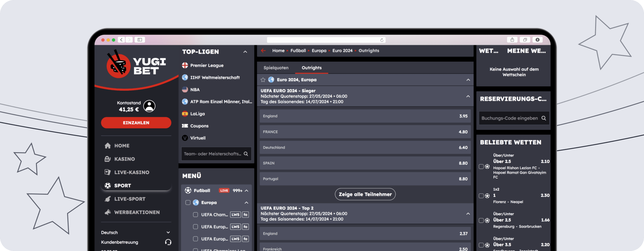
Task: Click the Einzahlen deposit button
Action: (x=136, y=123)
